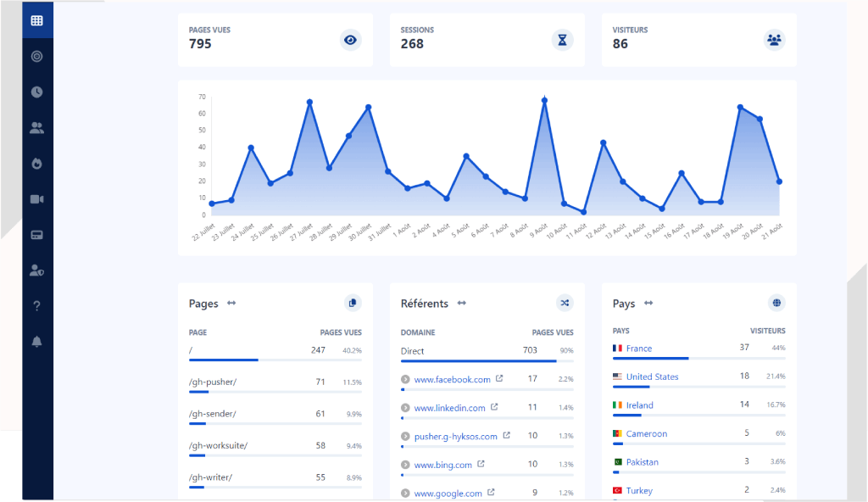Screen dimensions: 868x502
Task: Open external link icon next to www.facebook.com
Action: pos(499,378)
